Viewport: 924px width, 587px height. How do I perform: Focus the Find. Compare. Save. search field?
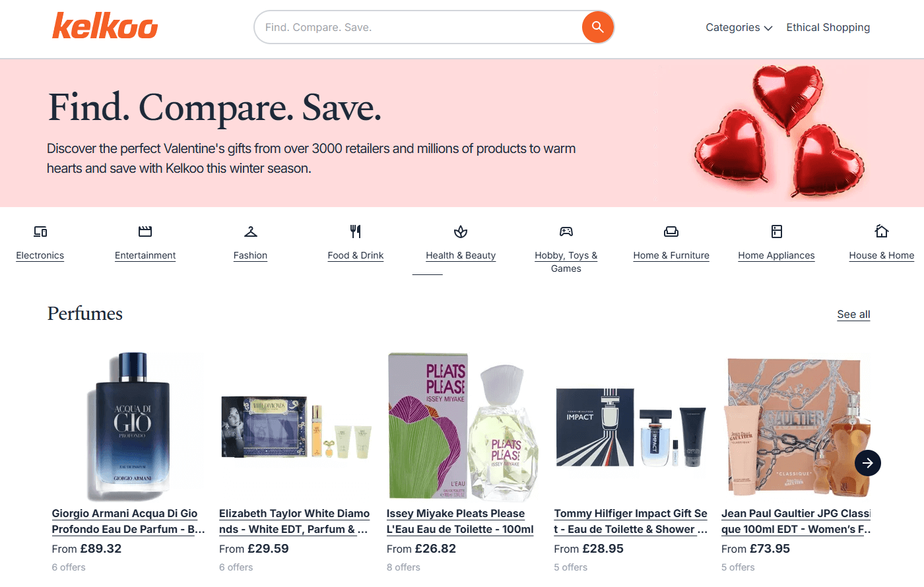coord(416,28)
